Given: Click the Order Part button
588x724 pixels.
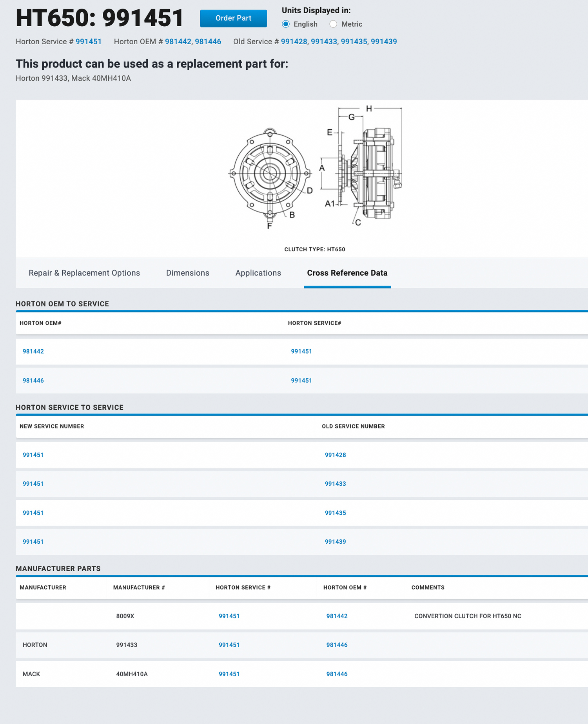Looking at the screenshot, I should point(233,18).
